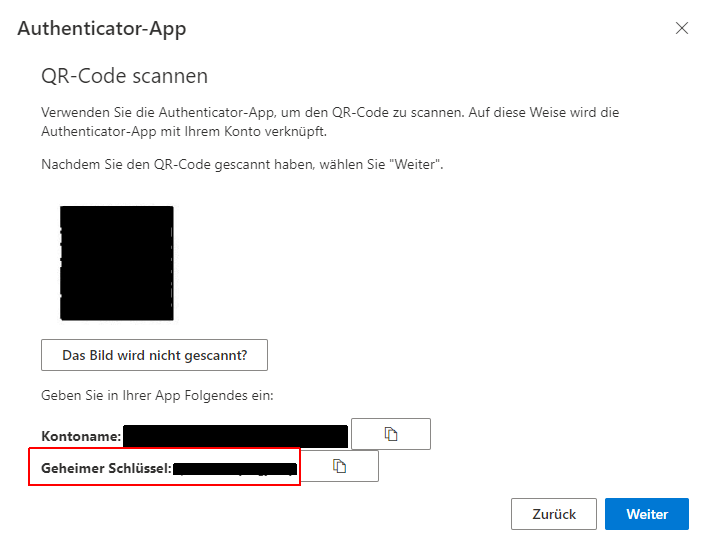Screen dimensions: 707x548
Task: Click 'Das Bild wird nicht gescannt?' button
Action: click(154, 355)
